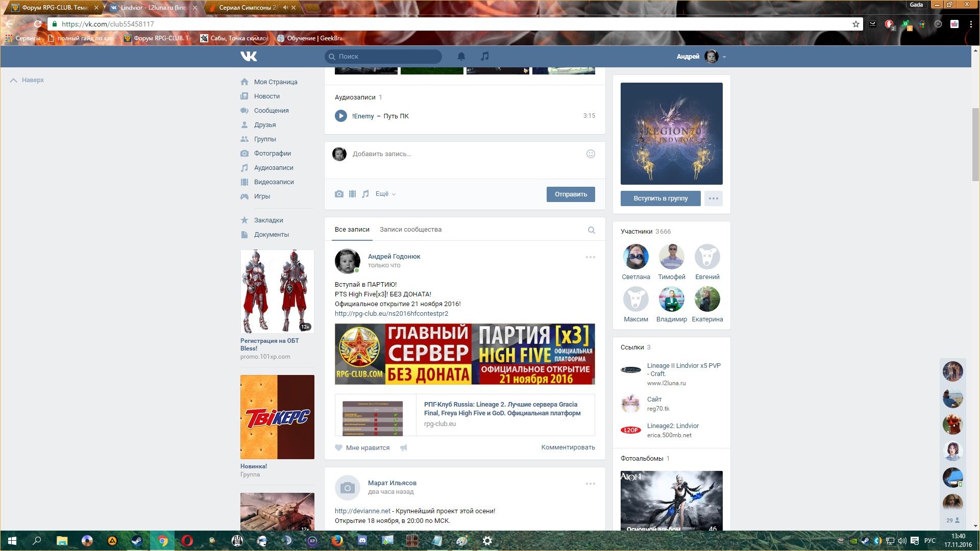The image size is (980, 551).
Task: Bookmark page with star icon in address bar
Action: 855,24
